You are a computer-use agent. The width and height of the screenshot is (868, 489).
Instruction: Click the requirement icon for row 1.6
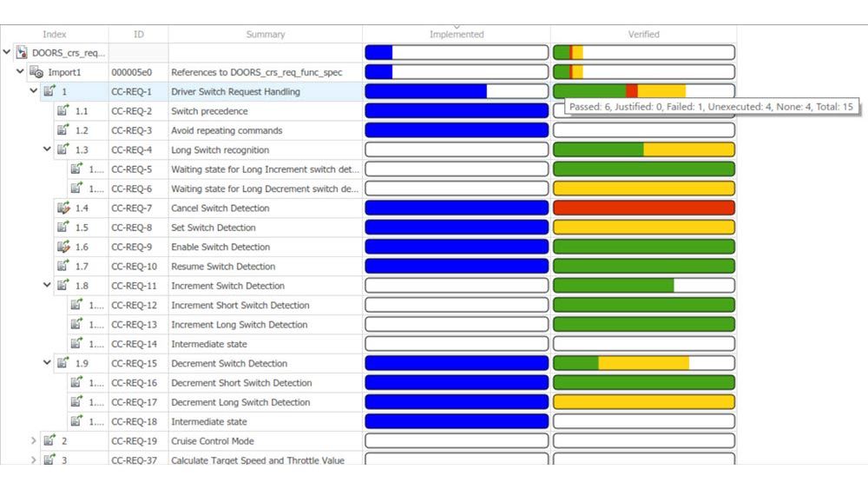pos(62,247)
